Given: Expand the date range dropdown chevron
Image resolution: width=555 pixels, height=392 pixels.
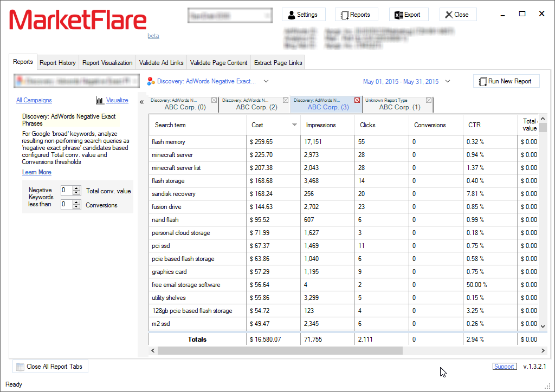Looking at the screenshot, I should [x=448, y=81].
